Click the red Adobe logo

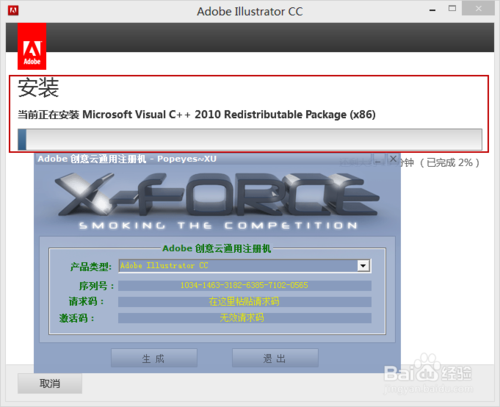32,46
